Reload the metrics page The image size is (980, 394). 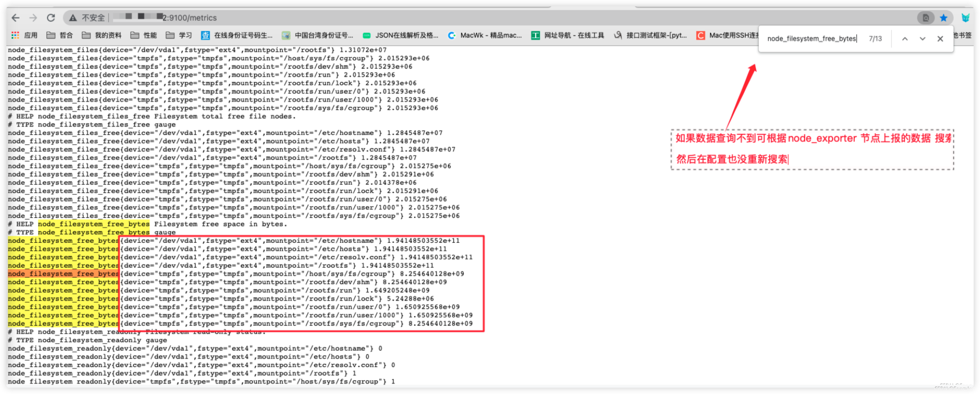[x=51, y=17]
